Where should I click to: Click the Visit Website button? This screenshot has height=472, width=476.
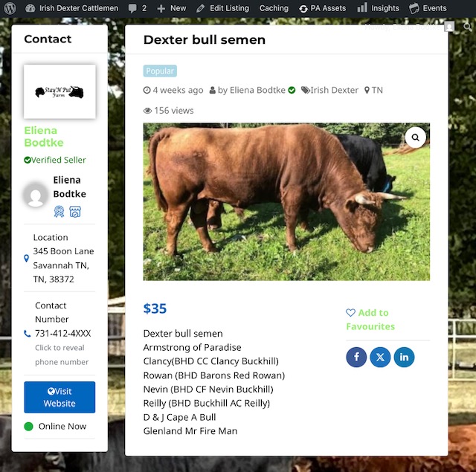59,397
